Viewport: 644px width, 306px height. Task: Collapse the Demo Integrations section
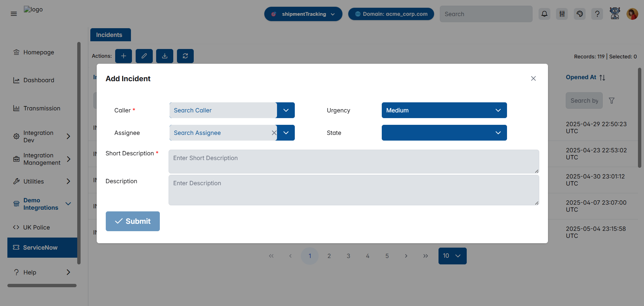point(68,204)
